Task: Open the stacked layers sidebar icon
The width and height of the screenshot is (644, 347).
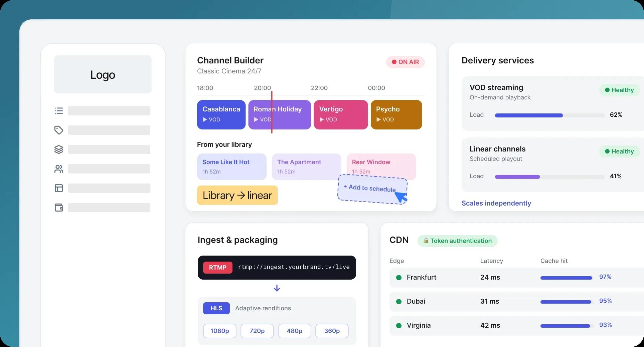Action: point(59,149)
